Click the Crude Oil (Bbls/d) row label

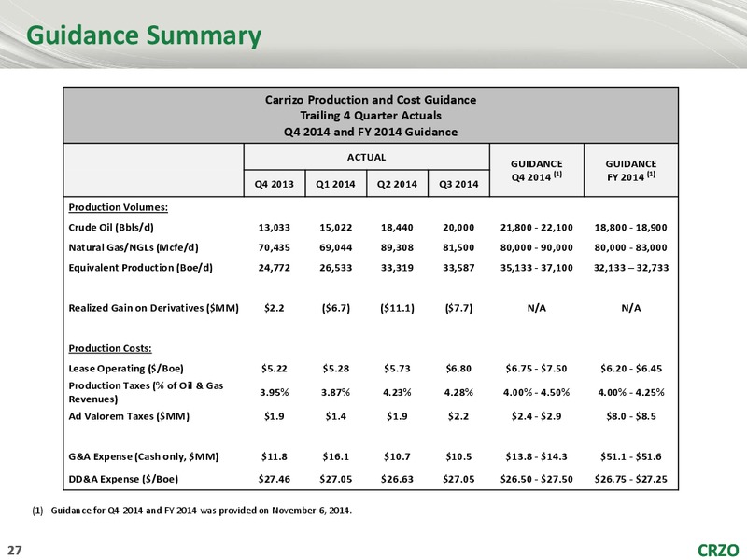click(111, 227)
